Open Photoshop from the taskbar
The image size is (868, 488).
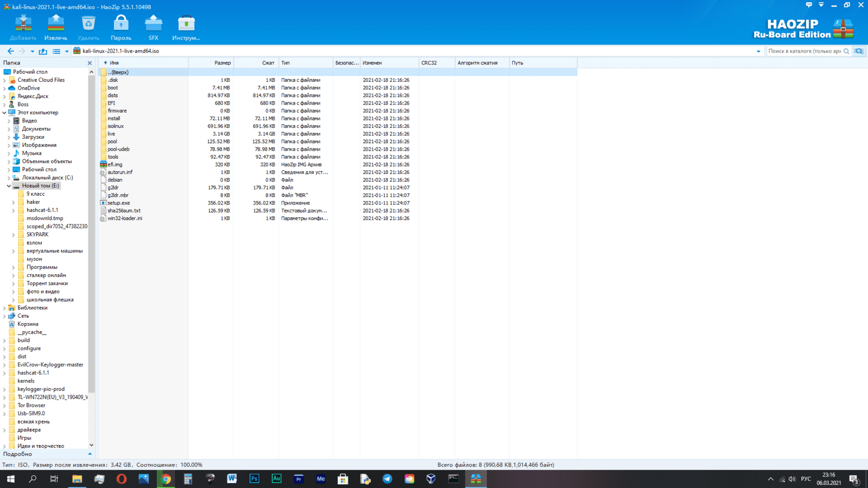(x=254, y=479)
